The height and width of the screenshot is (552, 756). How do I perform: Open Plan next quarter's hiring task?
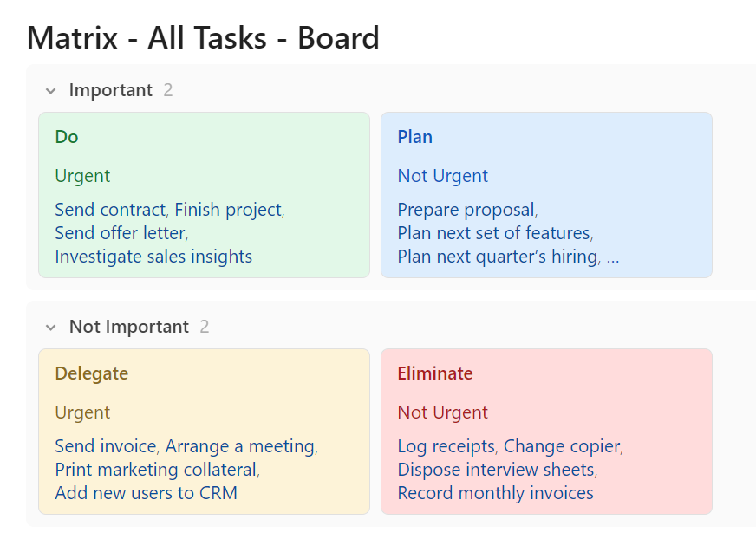497,257
